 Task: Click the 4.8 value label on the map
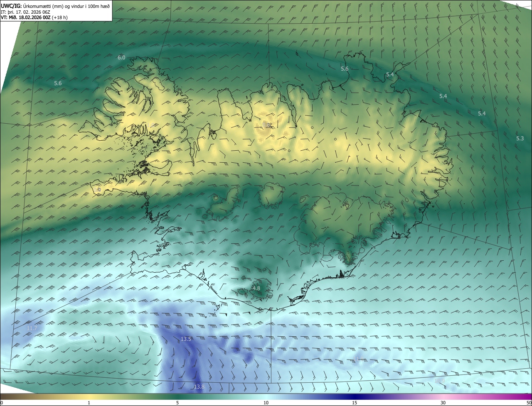tap(256, 288)
